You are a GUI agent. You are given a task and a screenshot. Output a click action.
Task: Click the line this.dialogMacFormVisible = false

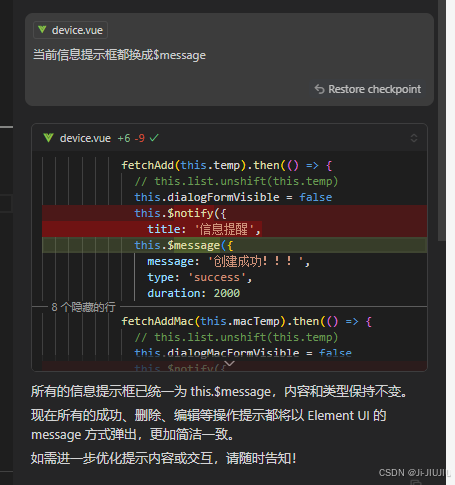click(243, 353)
